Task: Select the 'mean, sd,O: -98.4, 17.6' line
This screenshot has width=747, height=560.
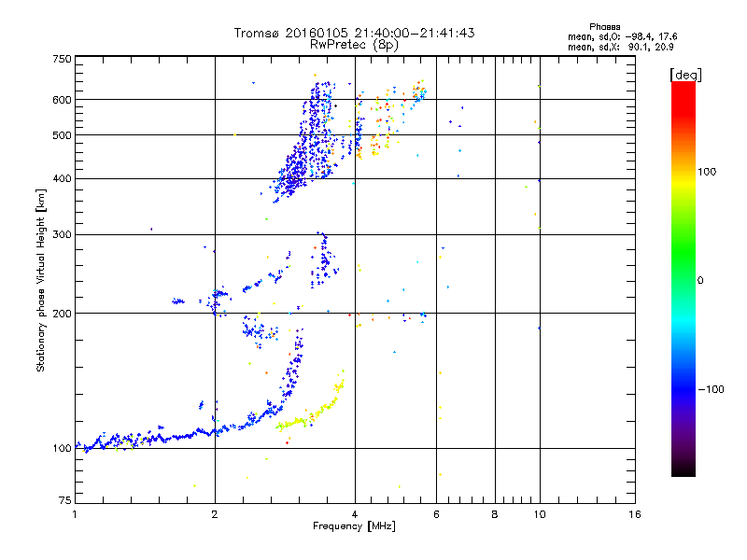Action: tap(622, 36)
